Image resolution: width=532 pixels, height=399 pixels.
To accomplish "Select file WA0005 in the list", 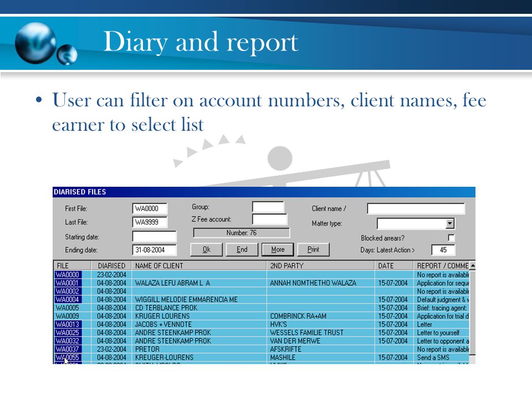I will (68, 308).
